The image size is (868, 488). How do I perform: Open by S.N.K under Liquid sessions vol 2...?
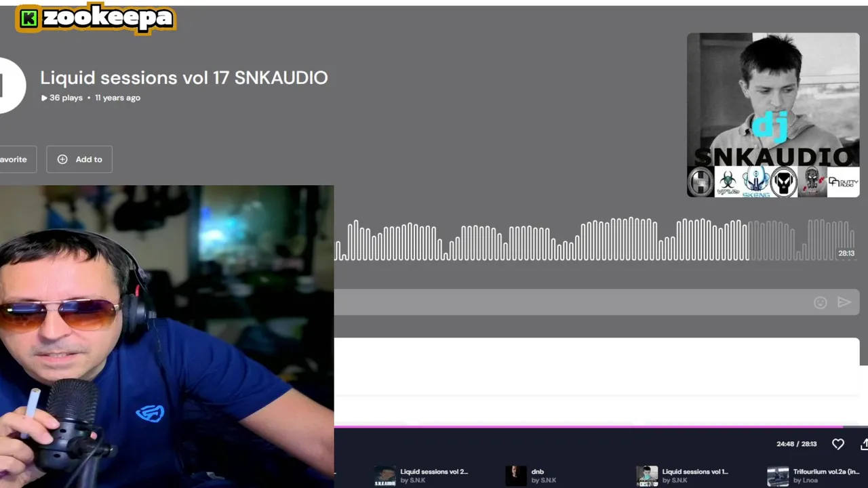(x=413, y=481)
